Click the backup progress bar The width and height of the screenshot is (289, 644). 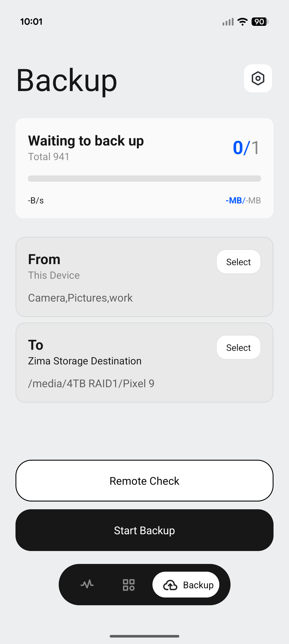tap(144, 178)
